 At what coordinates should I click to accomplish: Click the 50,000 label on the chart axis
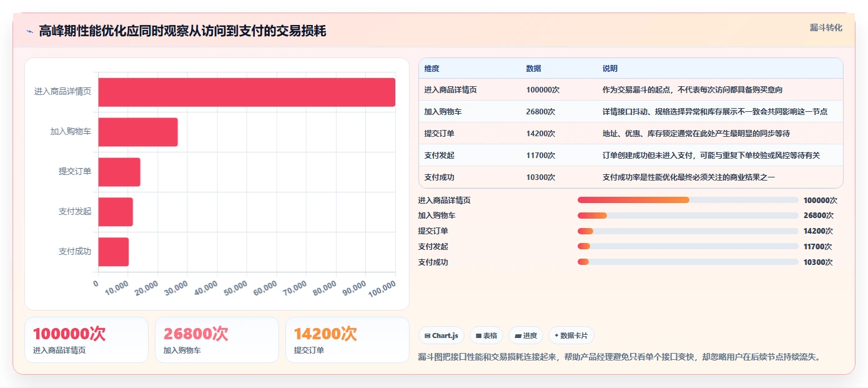[x=236, y=288]
